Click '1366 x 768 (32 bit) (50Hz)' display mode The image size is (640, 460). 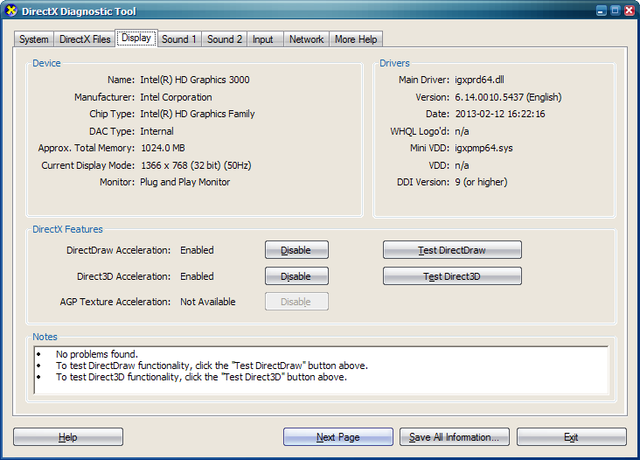196,165
